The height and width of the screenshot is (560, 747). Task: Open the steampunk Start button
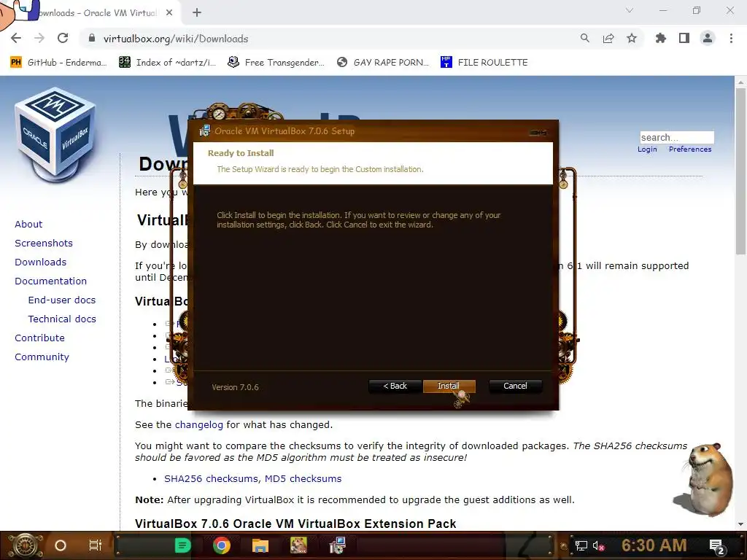(x=26, y=545)
